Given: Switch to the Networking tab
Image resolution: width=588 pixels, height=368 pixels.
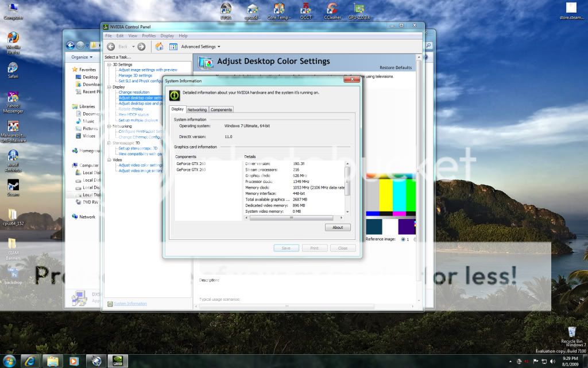Looking at the screenshot, I should (x=197, y=110).
